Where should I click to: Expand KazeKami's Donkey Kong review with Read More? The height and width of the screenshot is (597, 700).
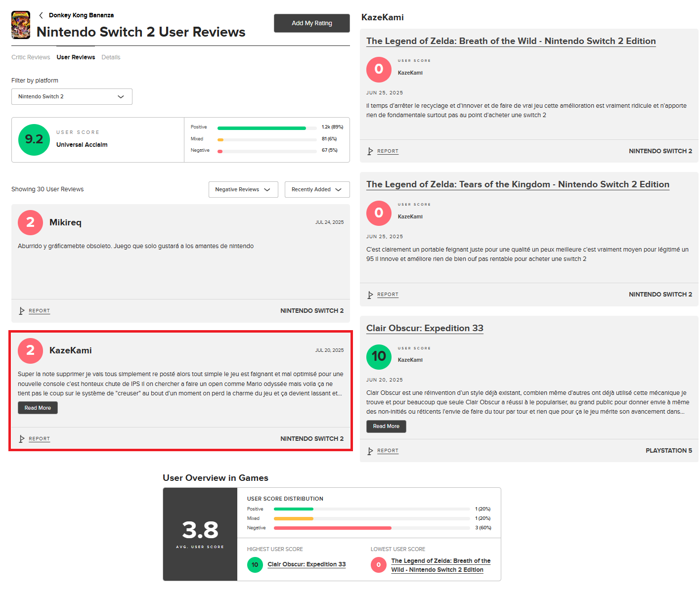[38, 408]
